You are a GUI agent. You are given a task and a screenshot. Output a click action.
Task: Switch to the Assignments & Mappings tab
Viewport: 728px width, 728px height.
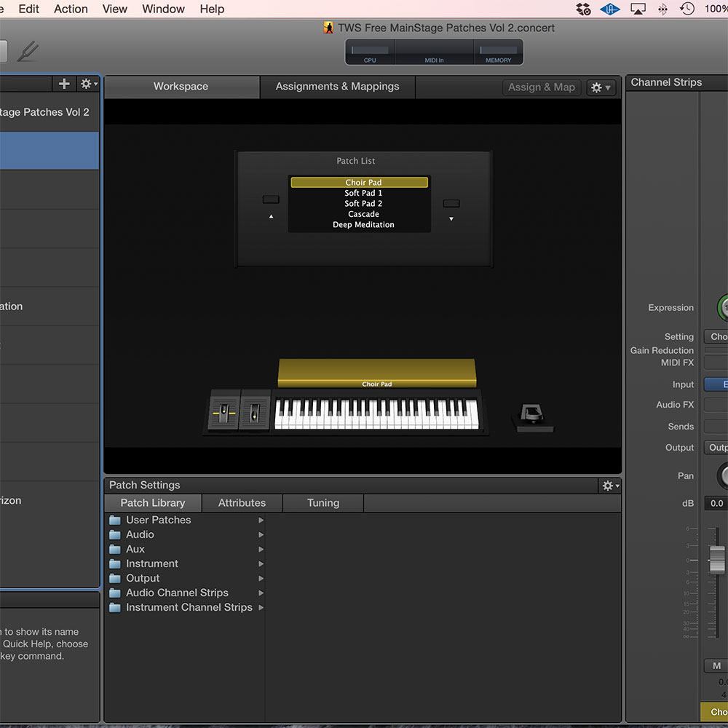coord(337,87)
